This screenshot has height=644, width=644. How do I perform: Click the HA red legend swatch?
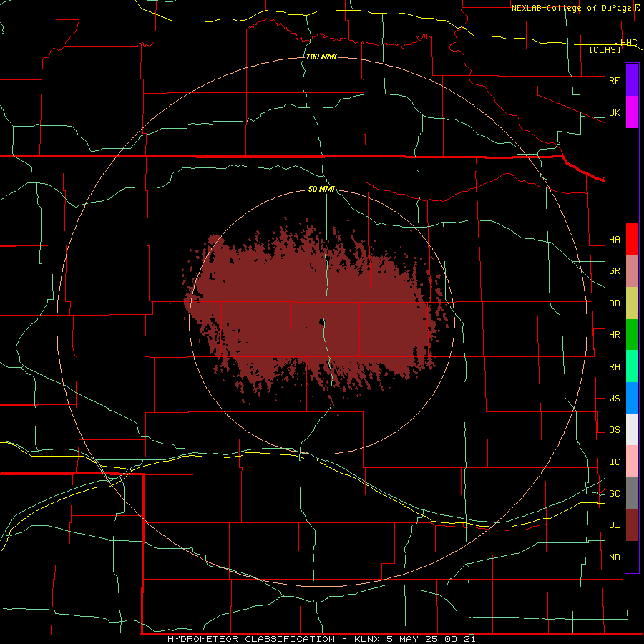pyautogui.click(x=632, y=239)
